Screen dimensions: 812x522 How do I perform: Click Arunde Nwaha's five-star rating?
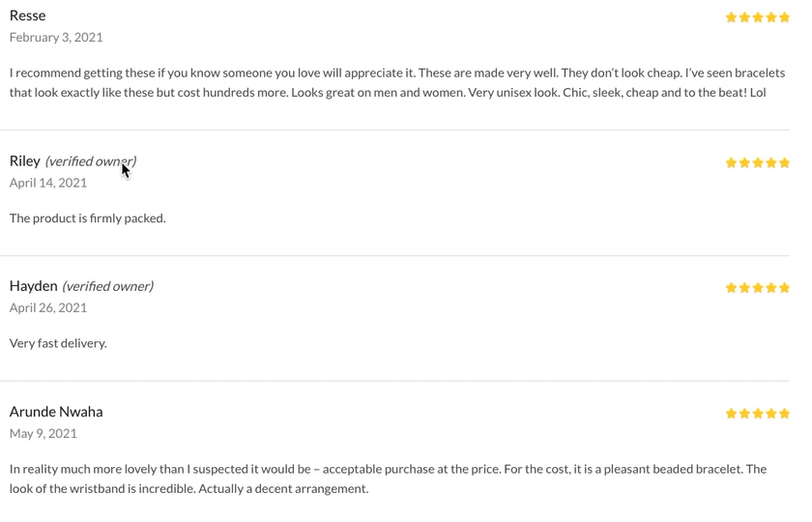point(757,414)
